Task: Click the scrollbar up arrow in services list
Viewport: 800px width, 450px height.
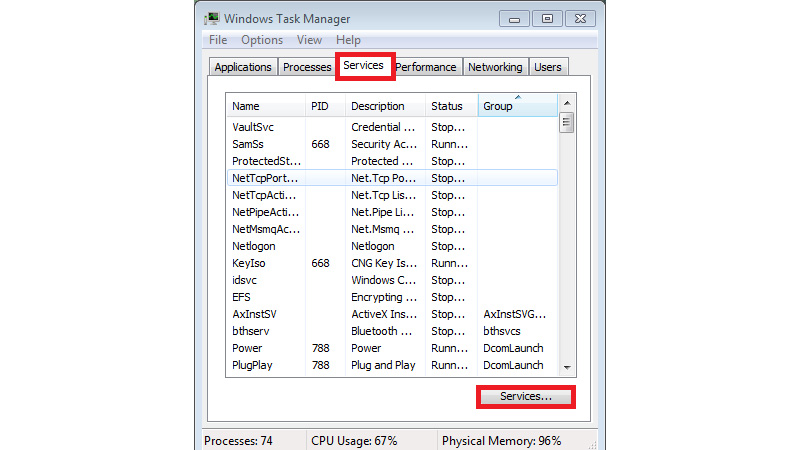Action: pos(566,103)
